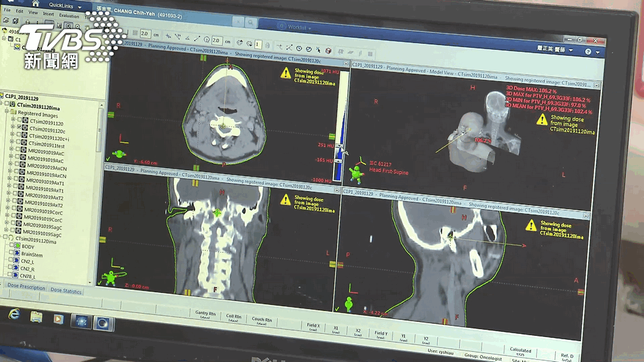The image size is (644, 362).
Task: Click the lock icon in toolbar
Action: point(267,45)
